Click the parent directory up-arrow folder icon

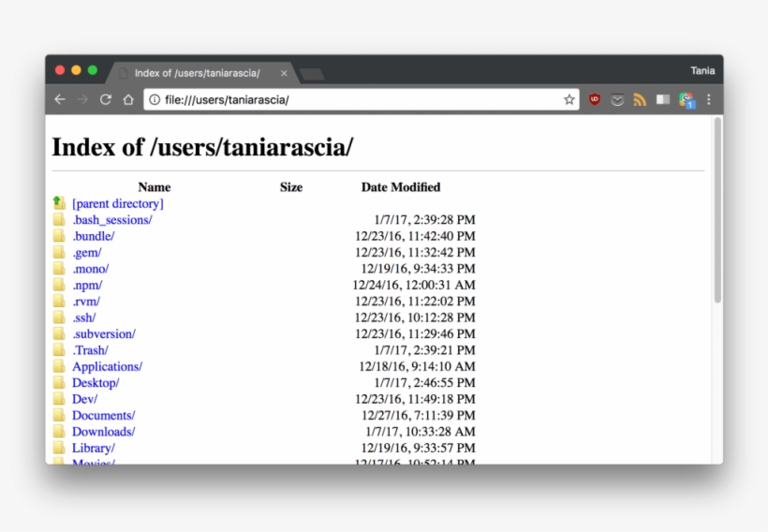pyautogui.click(x=59, y=202)
